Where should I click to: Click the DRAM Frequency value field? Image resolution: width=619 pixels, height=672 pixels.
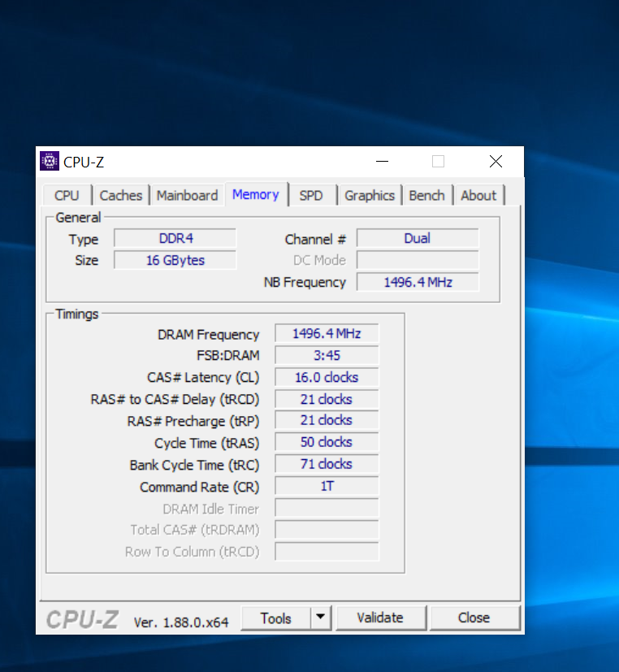tap(327, 333)
